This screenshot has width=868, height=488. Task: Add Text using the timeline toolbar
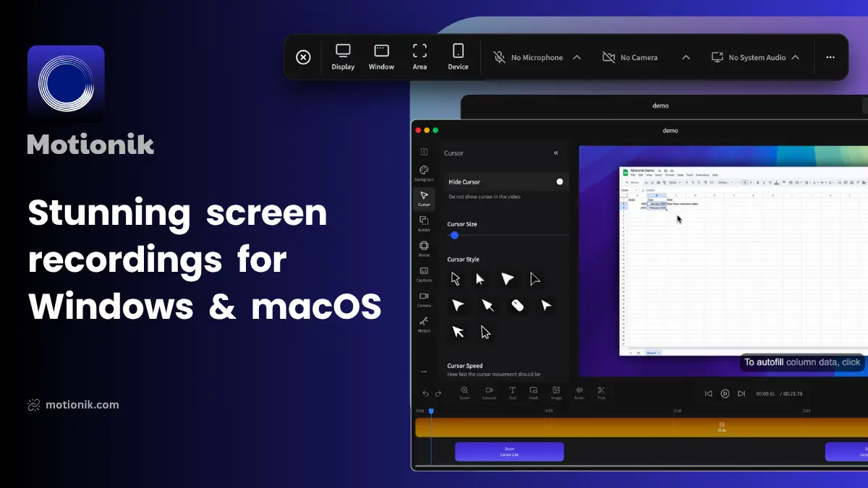coord(512,393)
